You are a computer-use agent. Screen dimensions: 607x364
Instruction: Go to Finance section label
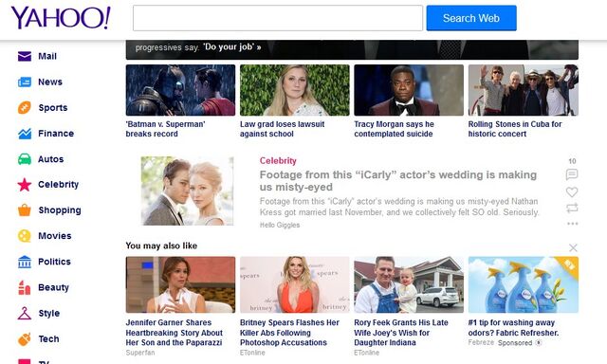56,134
